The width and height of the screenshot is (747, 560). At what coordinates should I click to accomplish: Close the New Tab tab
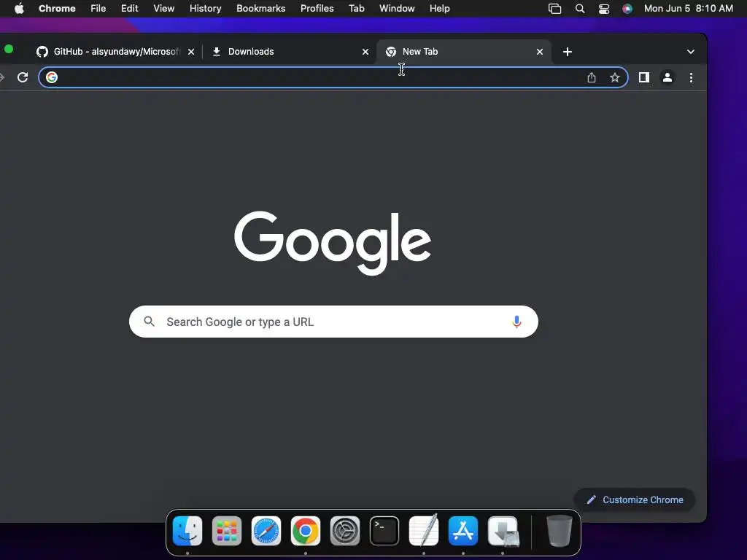(x=539, y=52)
